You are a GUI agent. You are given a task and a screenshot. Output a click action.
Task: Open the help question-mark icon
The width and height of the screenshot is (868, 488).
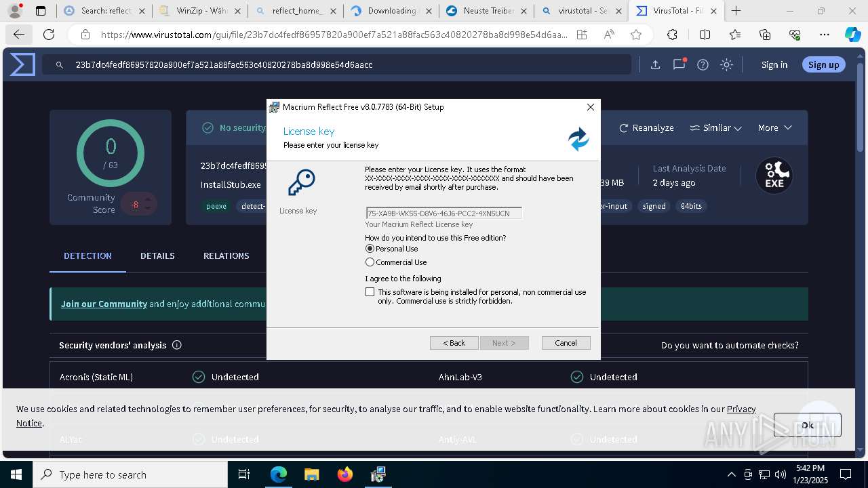tap(703, 64)
